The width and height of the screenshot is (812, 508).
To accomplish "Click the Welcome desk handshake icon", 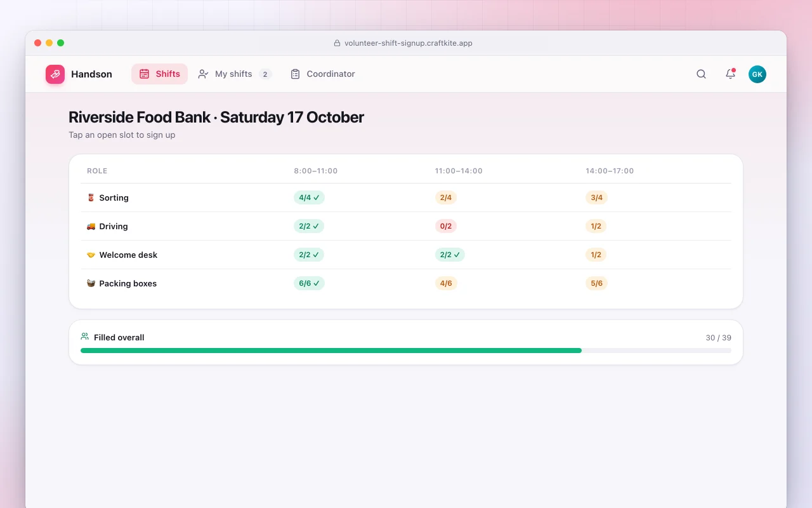I will click(91, 255).
